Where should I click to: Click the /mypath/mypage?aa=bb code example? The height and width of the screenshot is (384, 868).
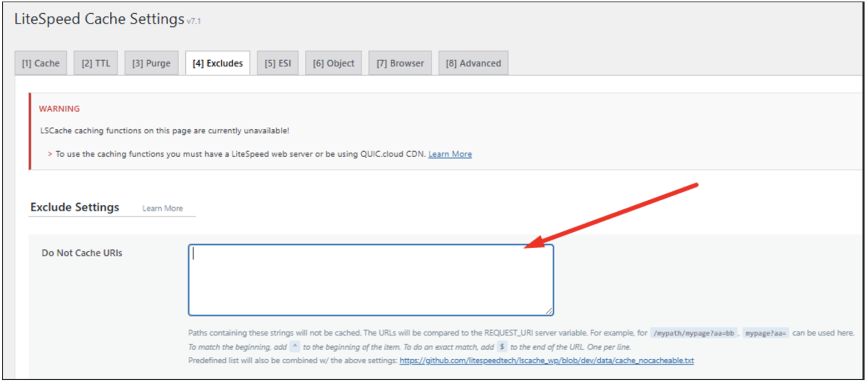pos(694,333)
